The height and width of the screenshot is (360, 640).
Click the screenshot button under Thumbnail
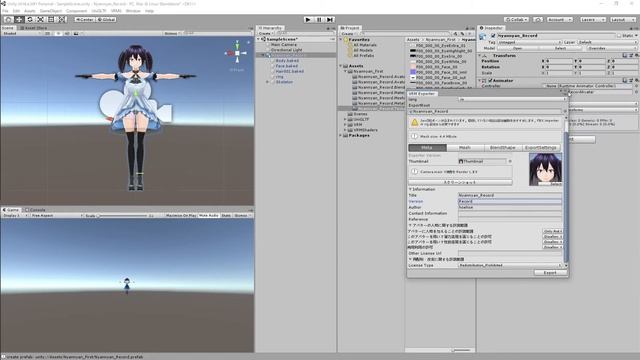pos(460,182)
